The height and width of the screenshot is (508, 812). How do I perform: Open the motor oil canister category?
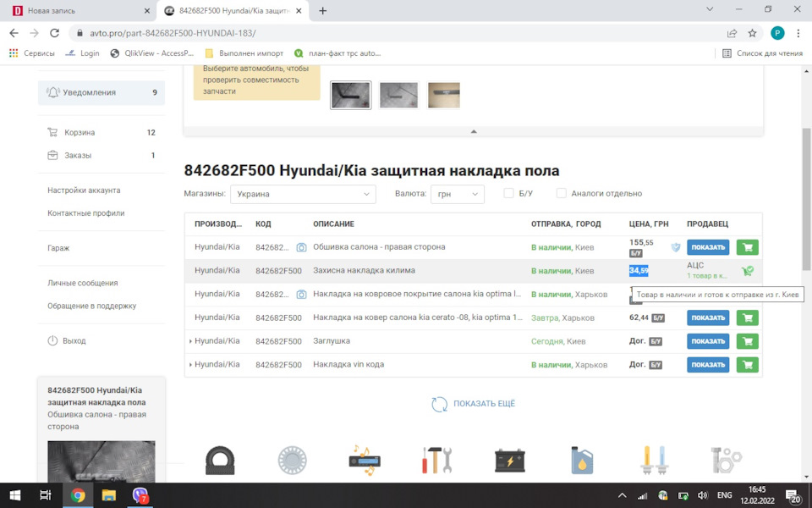(582, 461)
